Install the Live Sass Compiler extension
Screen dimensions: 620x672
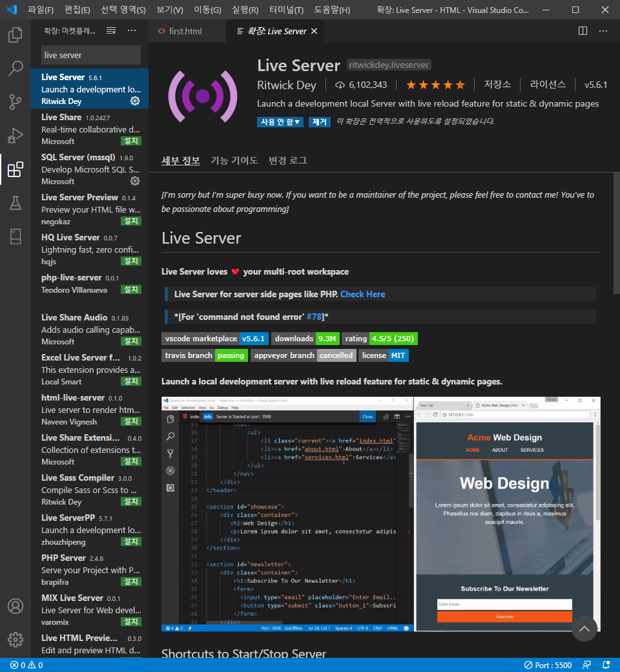coord(131,501)
